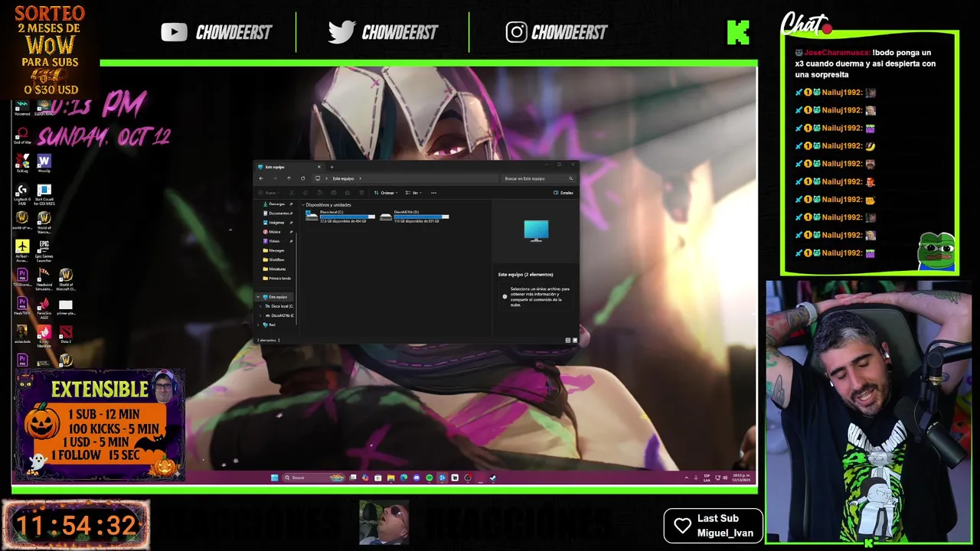Select Imágenes in the sidebar
This screenshot has height=551, width=980.
(276, 223)
